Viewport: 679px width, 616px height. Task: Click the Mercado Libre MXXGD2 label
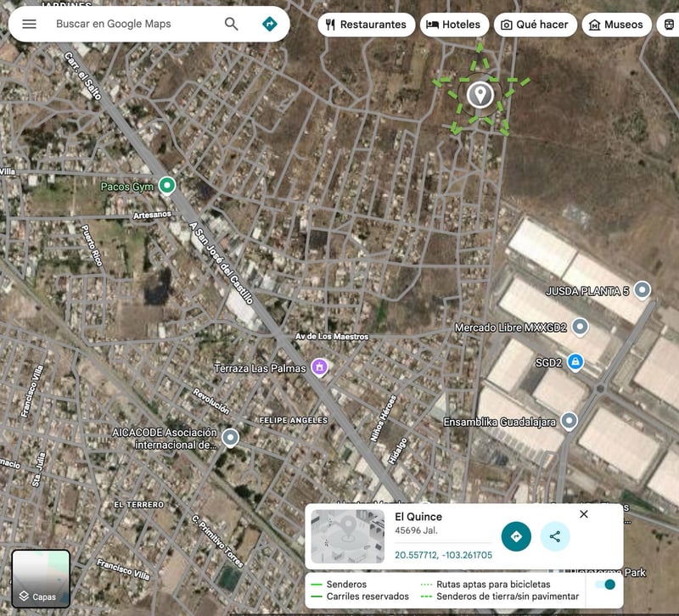(x=511, y=328)
